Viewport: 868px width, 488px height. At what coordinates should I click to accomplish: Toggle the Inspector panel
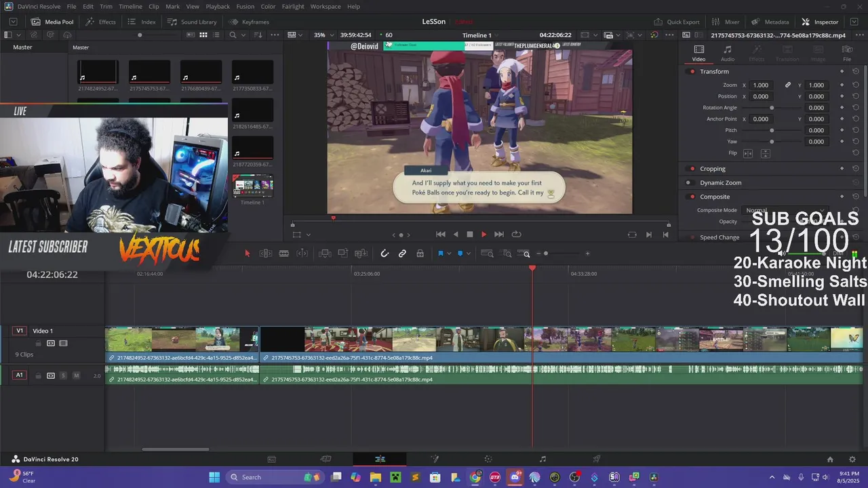820,22
